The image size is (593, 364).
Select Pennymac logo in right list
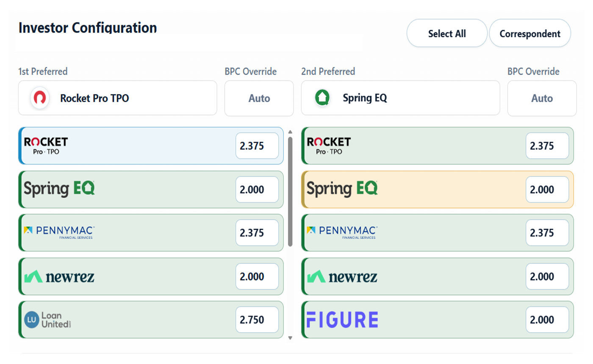click(x=342, y=232)
